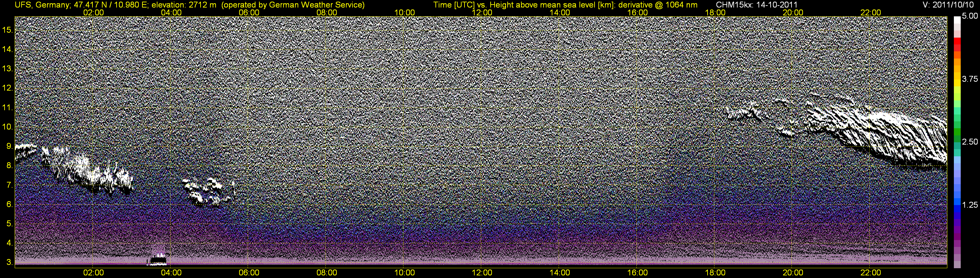Click the '5.' height axis label
Image resolution: width=980 pixels, height=278 pixels.
click(9, 224)
